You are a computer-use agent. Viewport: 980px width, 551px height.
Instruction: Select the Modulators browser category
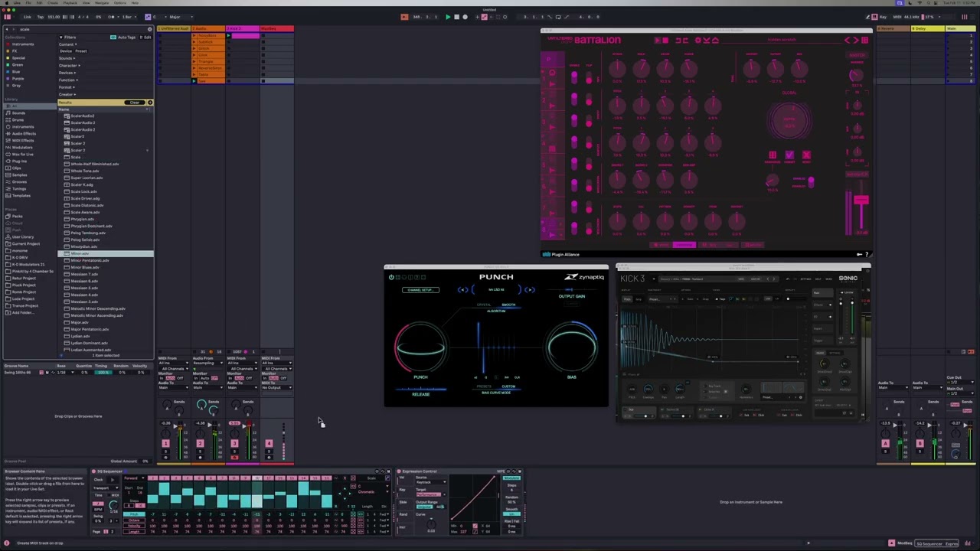pos(21,147)
